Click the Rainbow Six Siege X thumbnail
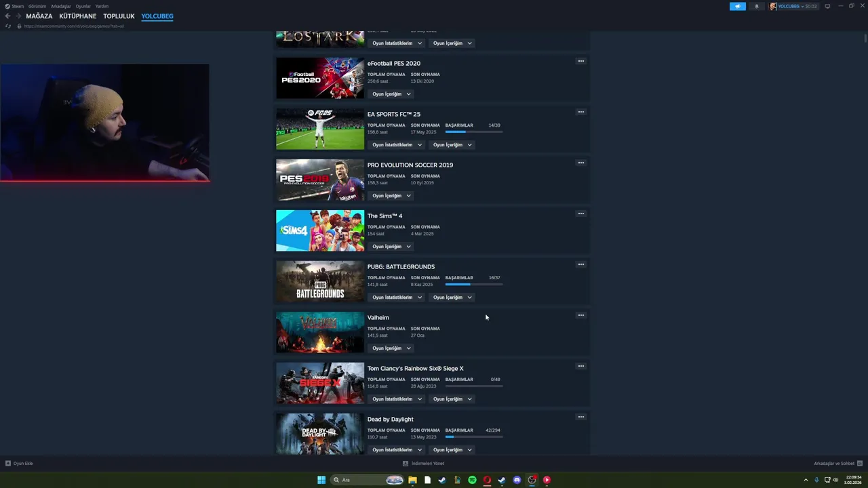The image size is (868, 488). coord(320,383)
